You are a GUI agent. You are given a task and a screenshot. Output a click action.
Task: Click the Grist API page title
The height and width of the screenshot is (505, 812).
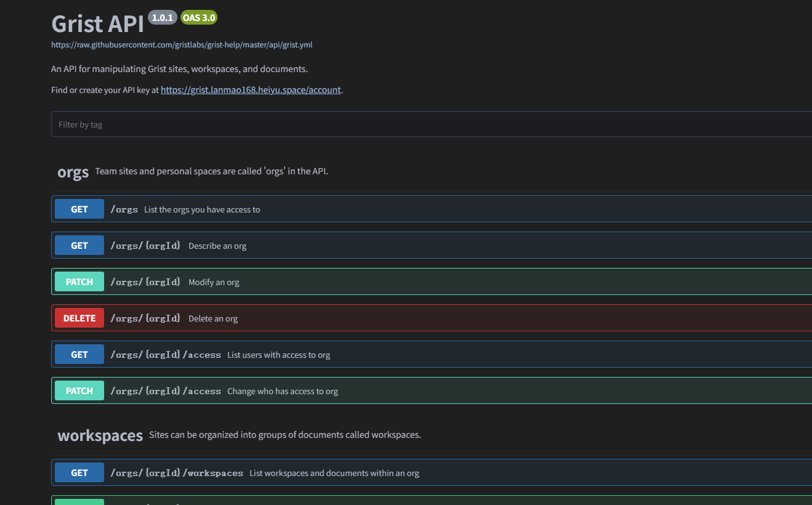click(97, 23)
